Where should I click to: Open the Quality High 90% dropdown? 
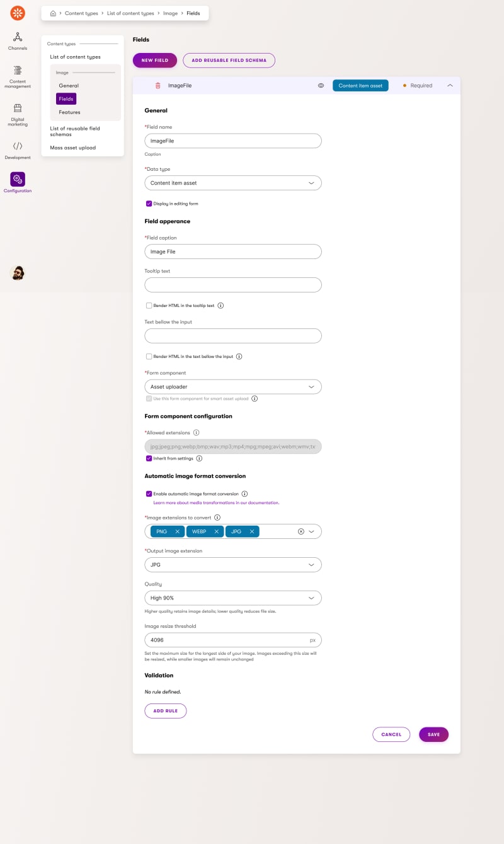(233, 598)
